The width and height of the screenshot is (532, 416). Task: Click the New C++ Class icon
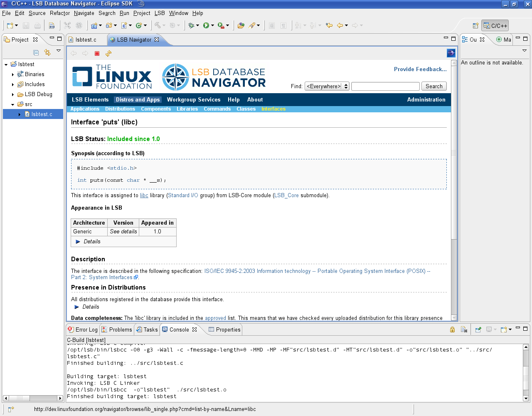click(x=139, y=25)
